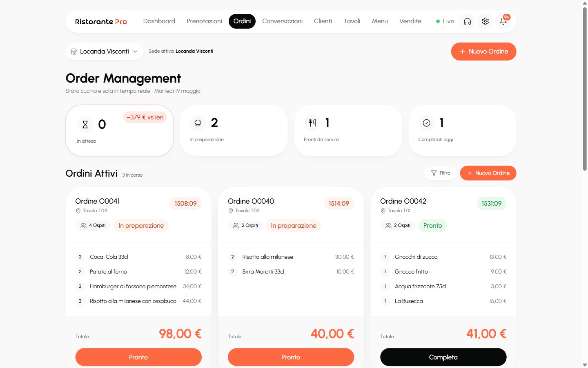The width and height of the screenshot is (588, 368).
Task: Expand the Locanda Visconti location dropdown
Action: coord(105,52)
